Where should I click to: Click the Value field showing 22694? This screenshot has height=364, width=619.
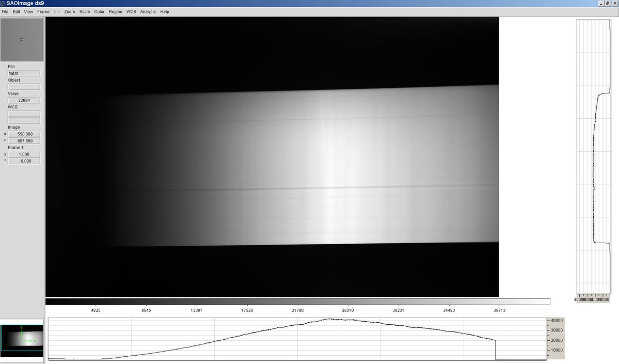tap(23, 100)
